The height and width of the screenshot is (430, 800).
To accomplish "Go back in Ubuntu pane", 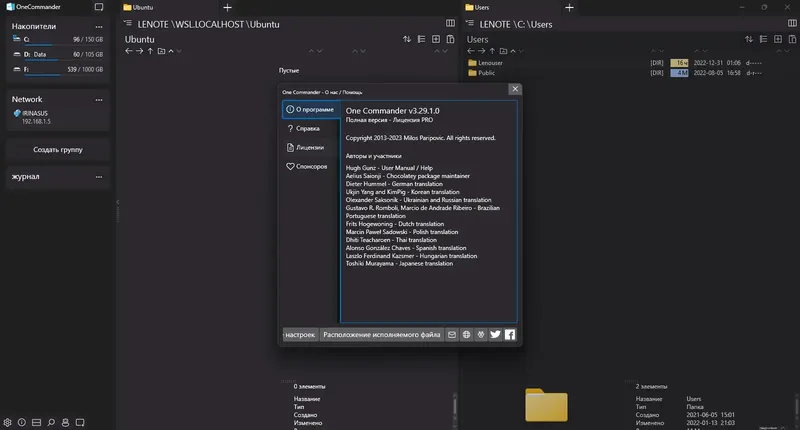I will click(x=129, y=51).
